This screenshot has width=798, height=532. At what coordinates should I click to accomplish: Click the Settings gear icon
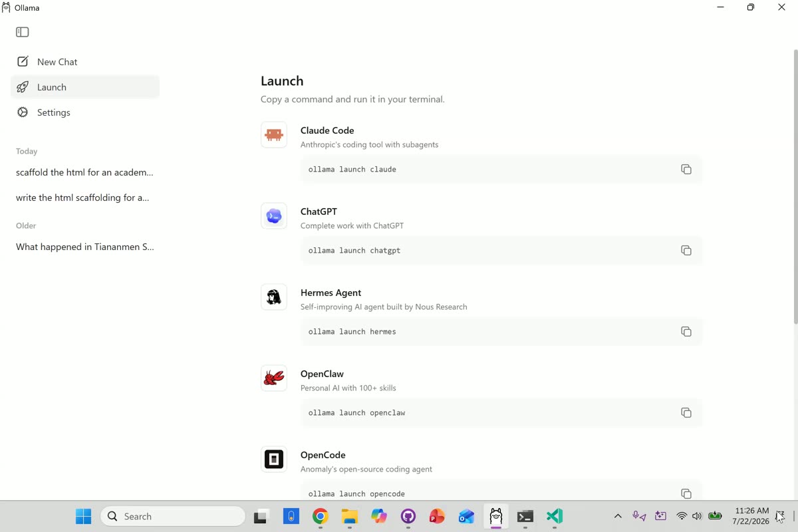pyautogui.click(x=23, y=112)
